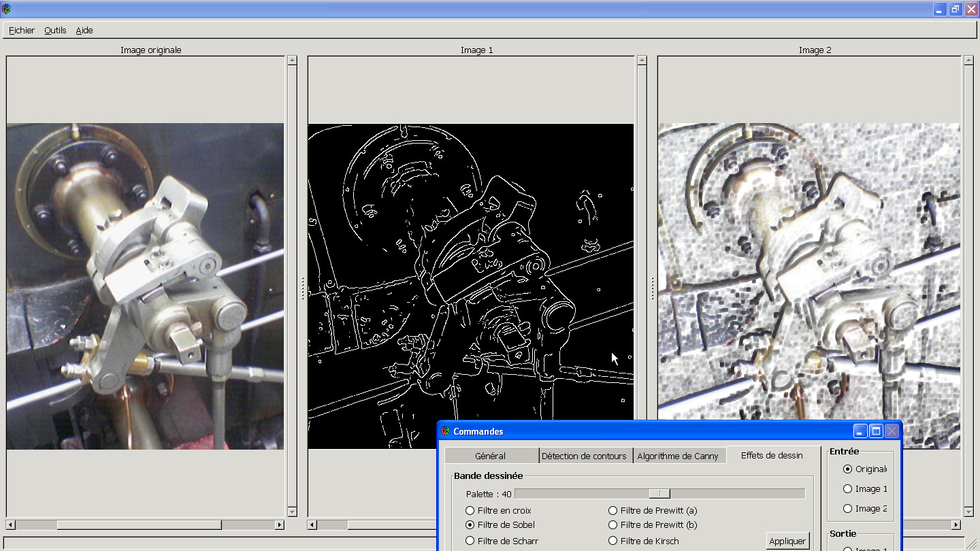The height and width of the screenshot is (551, 980).
Task: Click the Palette slider thumb
Action: (x=659, y=494)
